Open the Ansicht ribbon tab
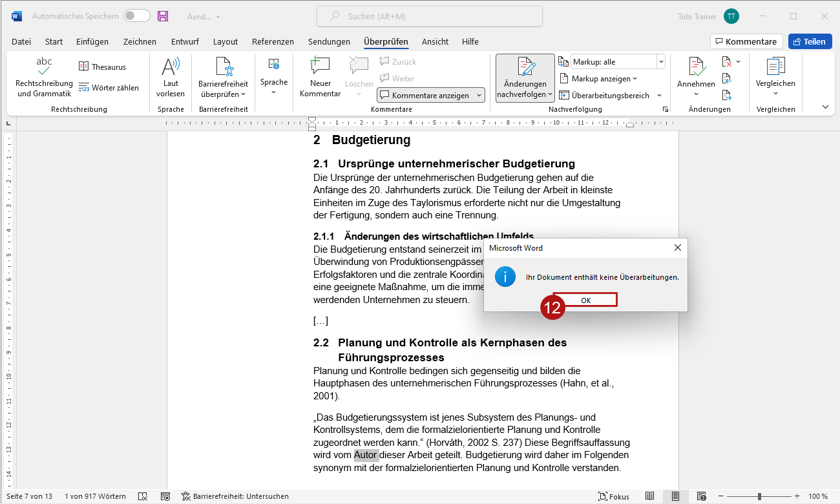The width and height of the screenshot is (840, 504). point(435,41)
